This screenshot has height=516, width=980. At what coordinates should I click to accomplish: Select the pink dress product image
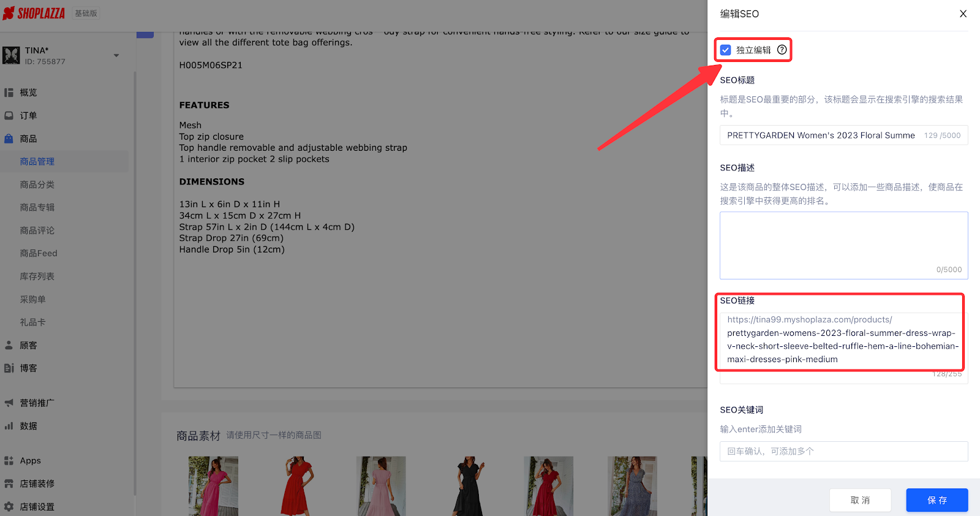tap(213, 486)
